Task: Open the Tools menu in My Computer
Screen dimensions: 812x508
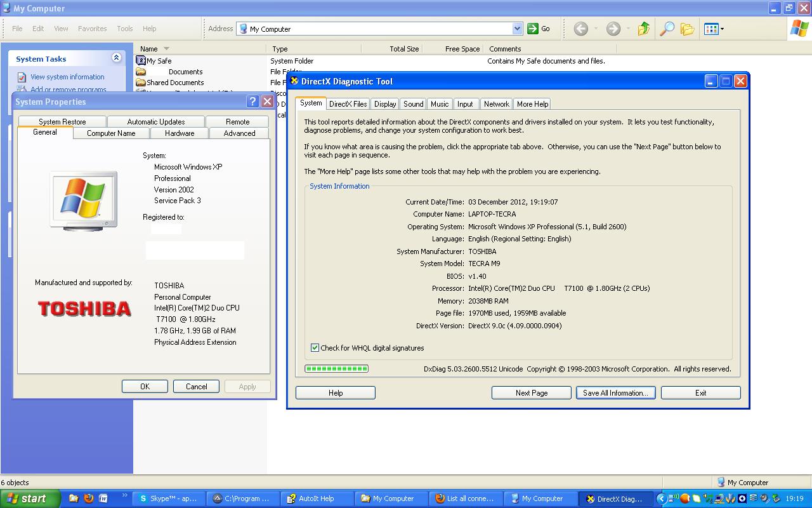Action: pyautogui.click(x=125, y=29)
